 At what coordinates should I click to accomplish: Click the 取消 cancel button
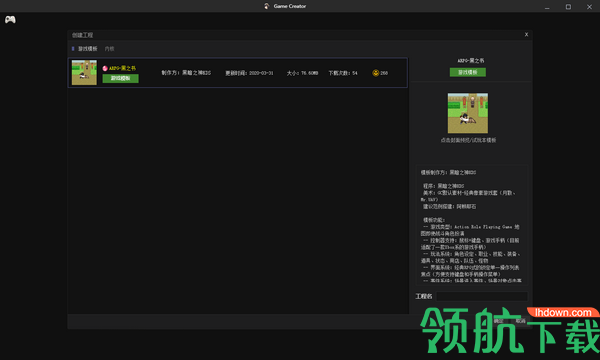point(520,321)
